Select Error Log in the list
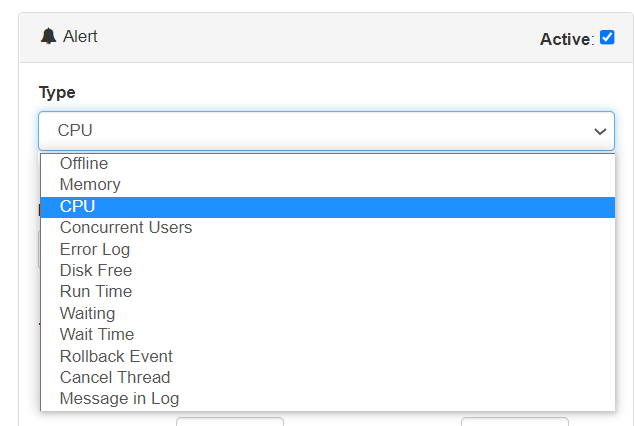This screenshot has width=634, height=426. [x=95, y=249]
